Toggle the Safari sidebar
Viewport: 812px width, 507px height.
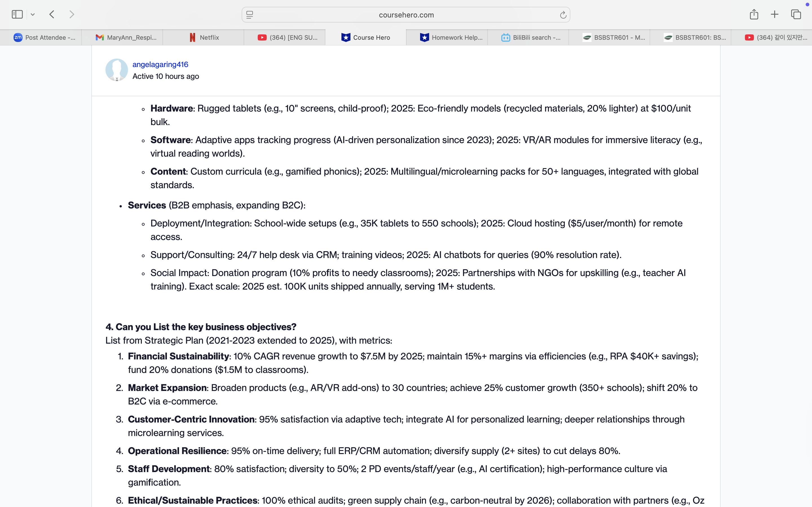click(x=17, y=14)
